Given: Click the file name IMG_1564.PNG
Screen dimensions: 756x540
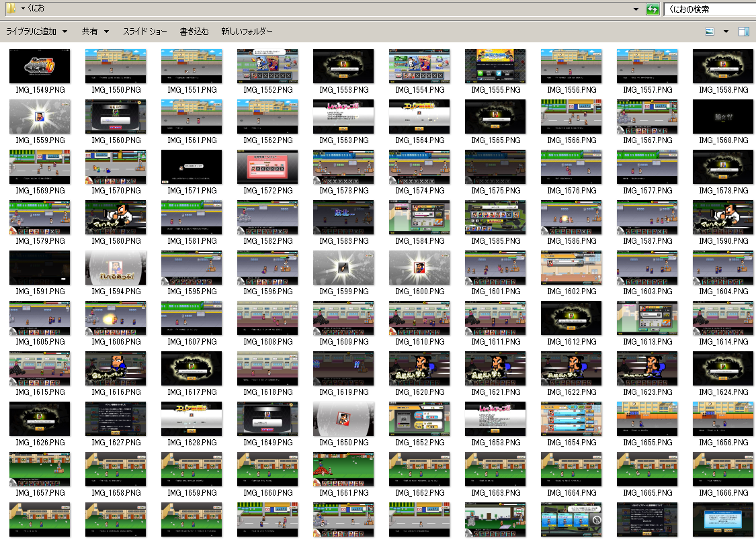Looking at the screenshot, I should click(x=420, y=140).
